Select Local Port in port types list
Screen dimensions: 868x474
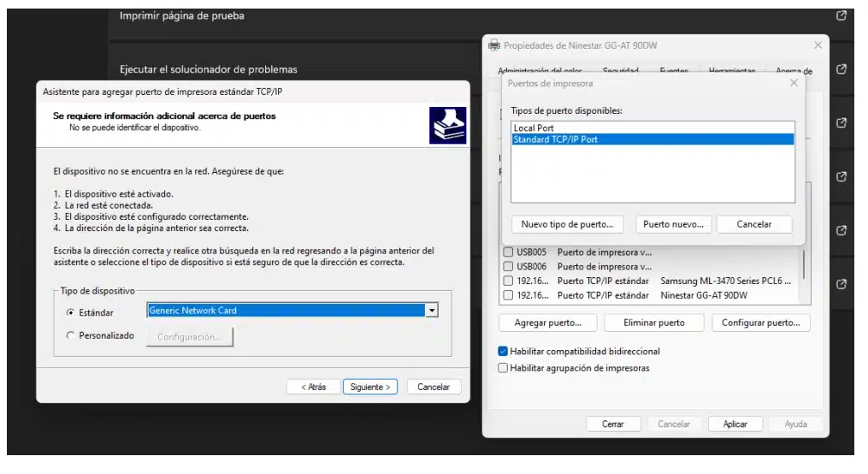coord(534,128)
